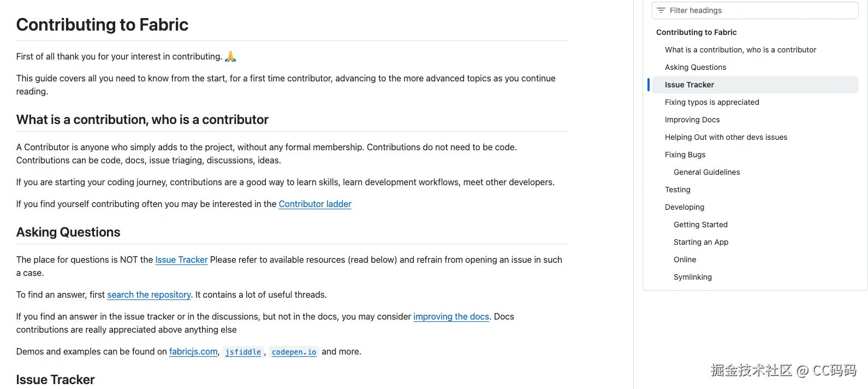This screenshot has width=868, height=389.
Task: Jump to the Testing heading
Action: (x=677, y=190)
